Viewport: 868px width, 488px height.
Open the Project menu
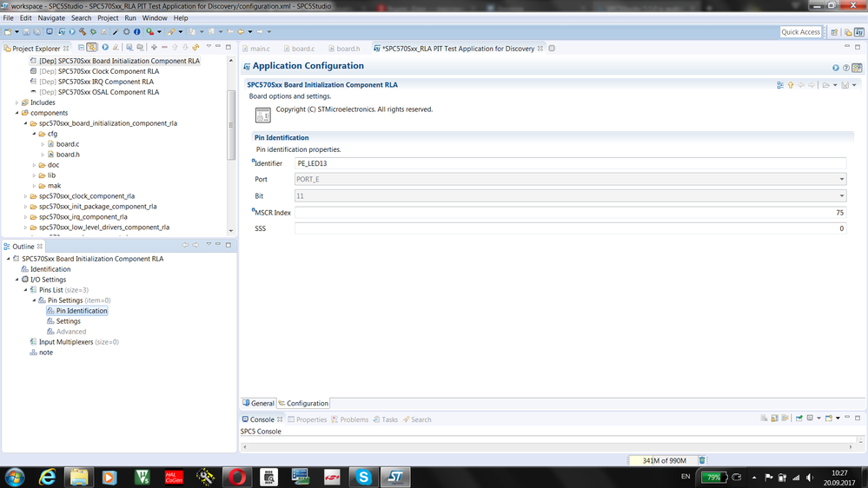coord(108,17)
